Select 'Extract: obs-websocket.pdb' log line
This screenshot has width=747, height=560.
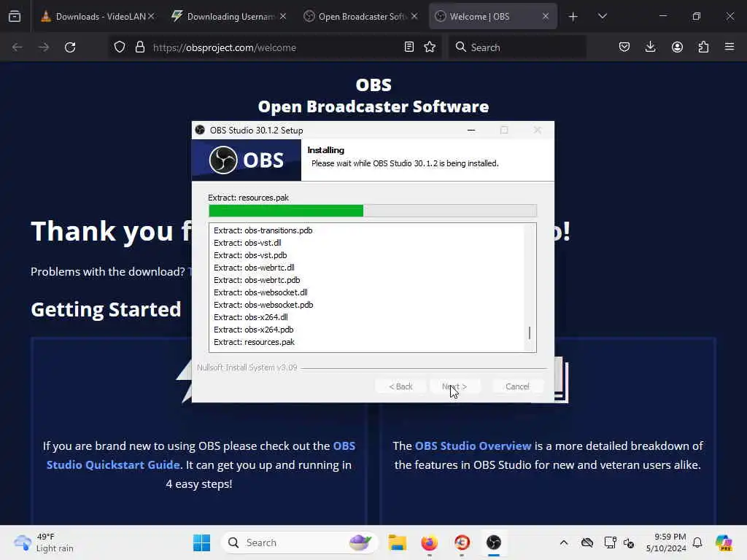coord(263,305)
